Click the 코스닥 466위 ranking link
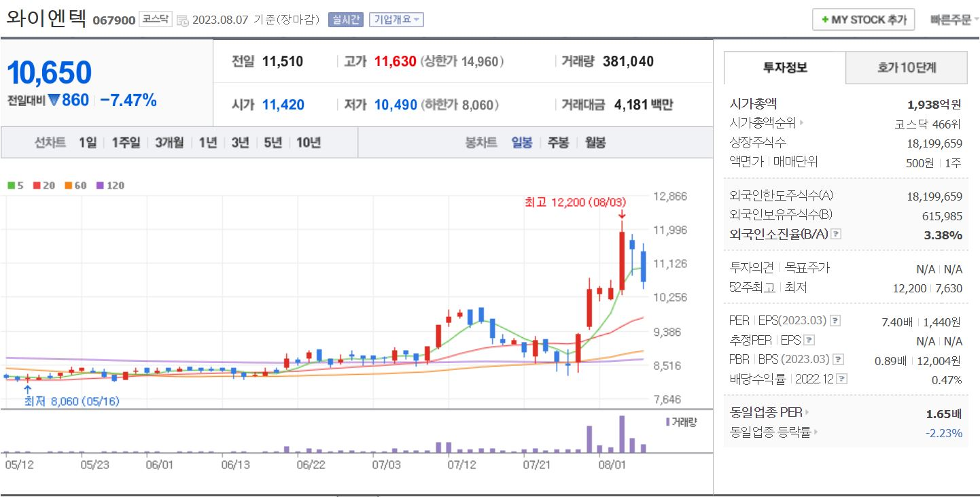Screen dimensions: 980x497 click(x=928, y=124)
